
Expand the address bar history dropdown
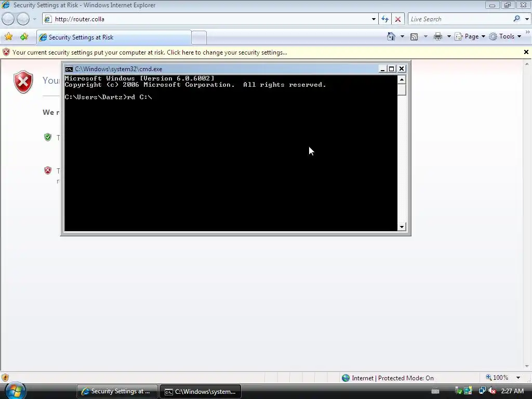[x=374, y=19]
